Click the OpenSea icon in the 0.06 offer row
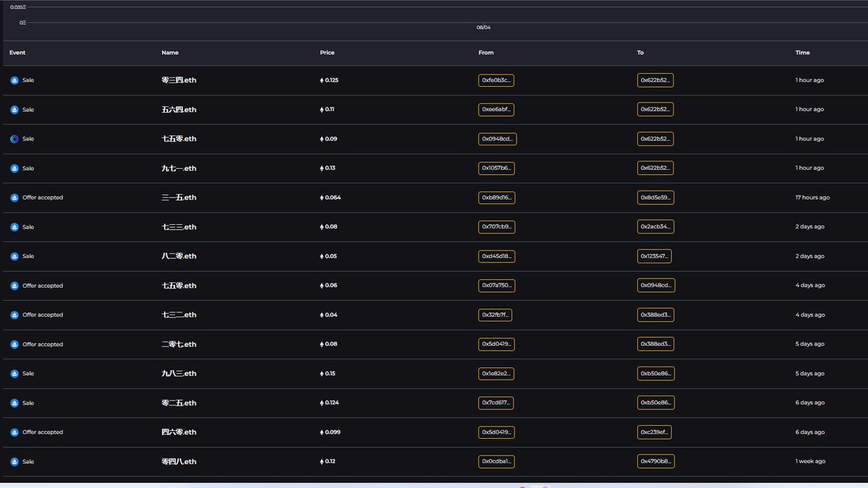 [14, 286]
